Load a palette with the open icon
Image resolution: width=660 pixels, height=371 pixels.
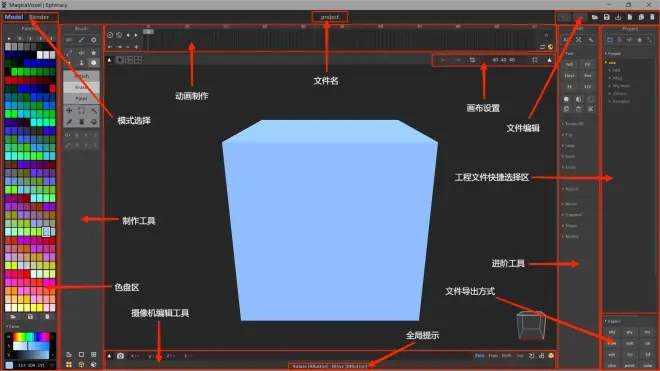13,317
